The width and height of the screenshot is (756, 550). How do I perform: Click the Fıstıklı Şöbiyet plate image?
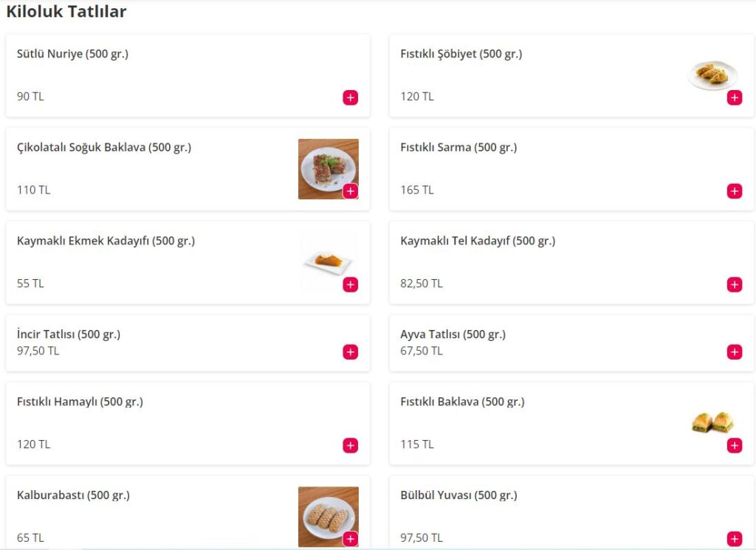tap(711, 75)
